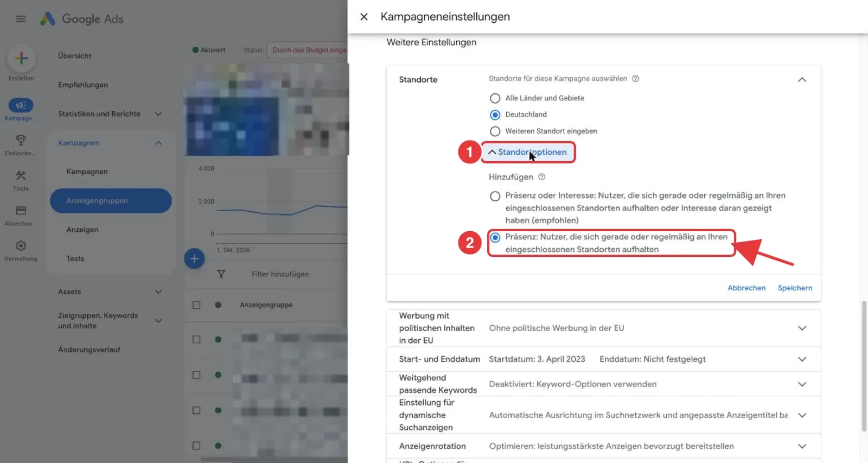This screenshot has height=463, width=868.
Task: Tick the header checkbox of Anzeigengruppe table
Action: [x=196, y=305]
